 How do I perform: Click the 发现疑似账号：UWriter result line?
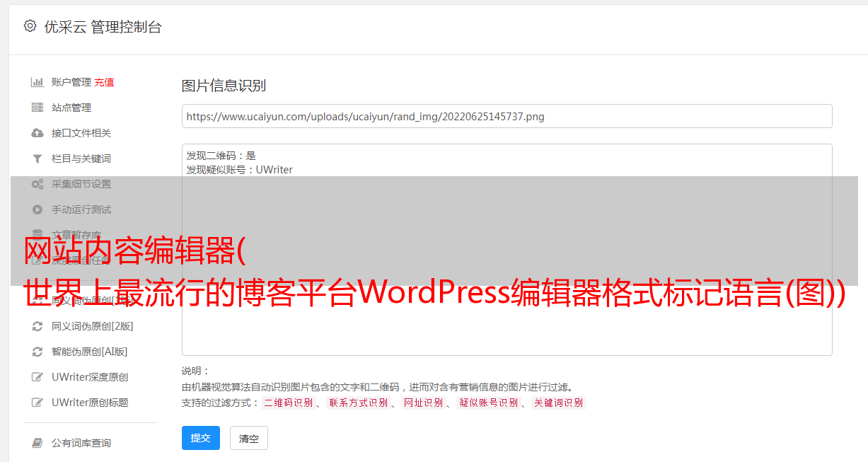239,170
